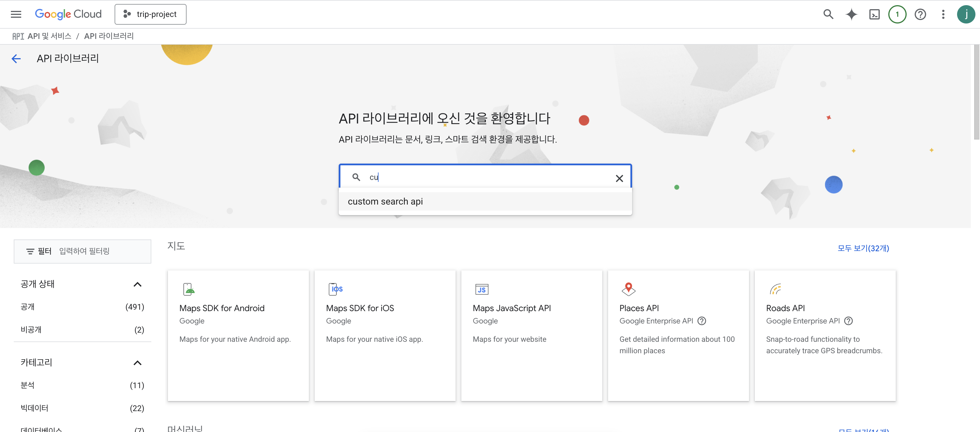Open the trip-project selector dropdown
The width and height of the screenshot is (980, 432).
pyautogui.click(x=150, y=14)
